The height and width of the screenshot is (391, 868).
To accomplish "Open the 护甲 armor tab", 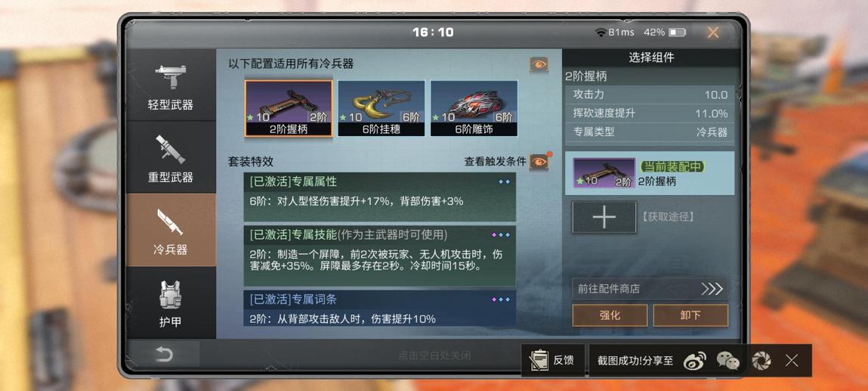I will click(171, 303).
